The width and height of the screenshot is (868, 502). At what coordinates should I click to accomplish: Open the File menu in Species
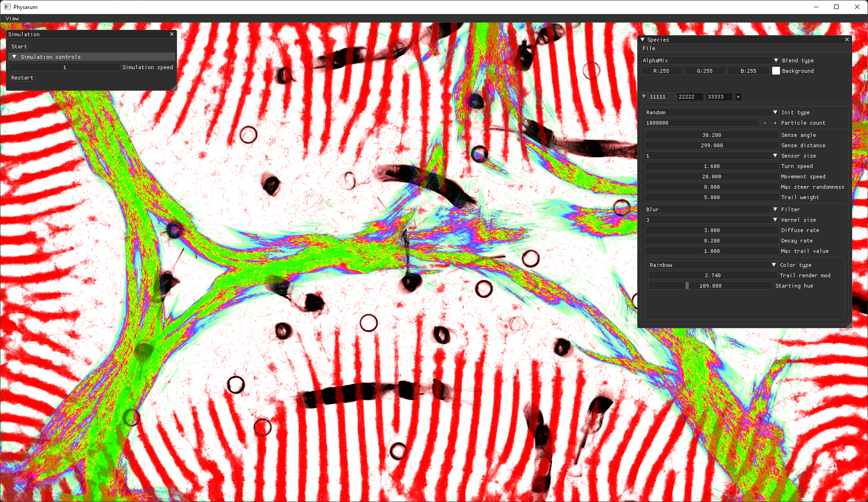coord(649,48)
